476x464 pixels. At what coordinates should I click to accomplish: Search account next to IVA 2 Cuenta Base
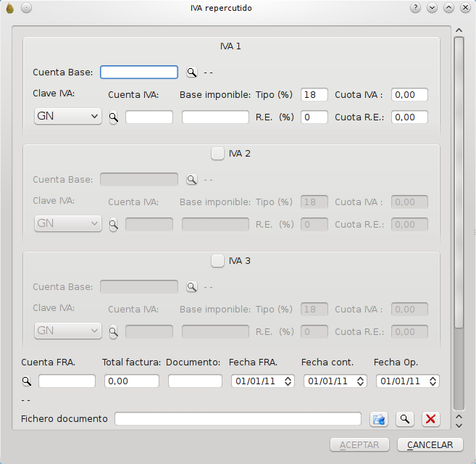click(x=191, y=180)
